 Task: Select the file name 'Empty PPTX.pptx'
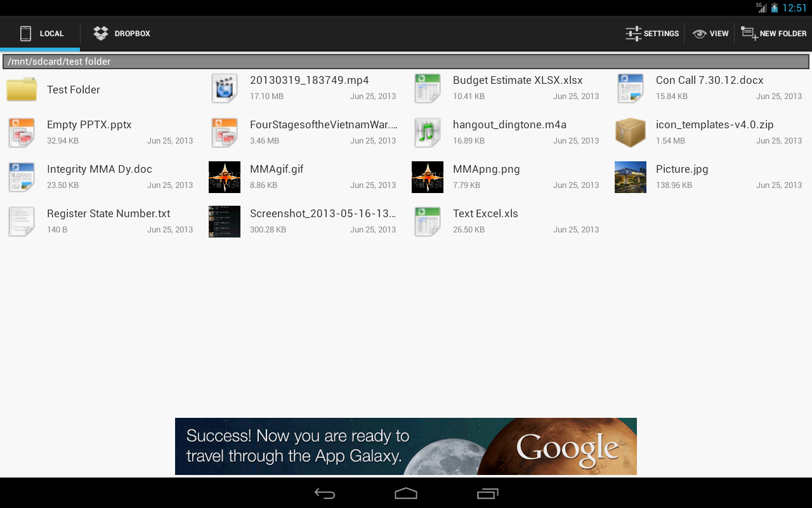click(x=89, y=125)
